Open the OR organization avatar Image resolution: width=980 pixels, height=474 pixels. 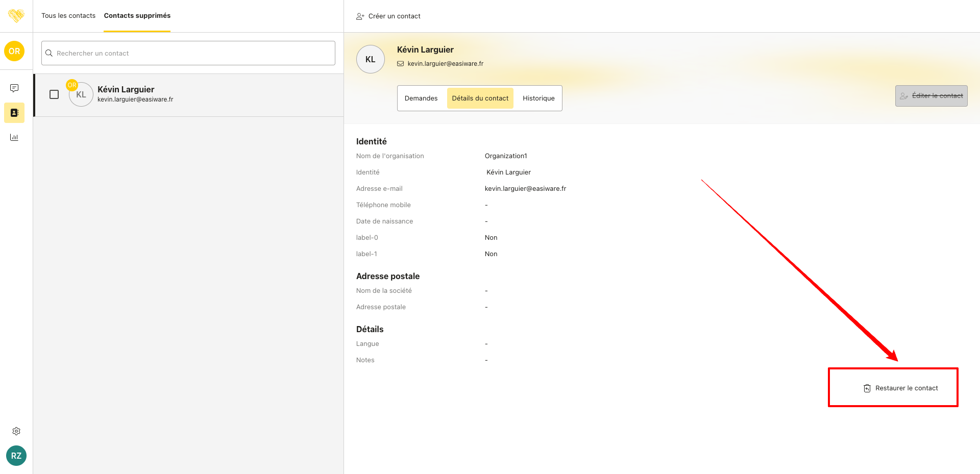pyautogui.click(x=14, y=51)
